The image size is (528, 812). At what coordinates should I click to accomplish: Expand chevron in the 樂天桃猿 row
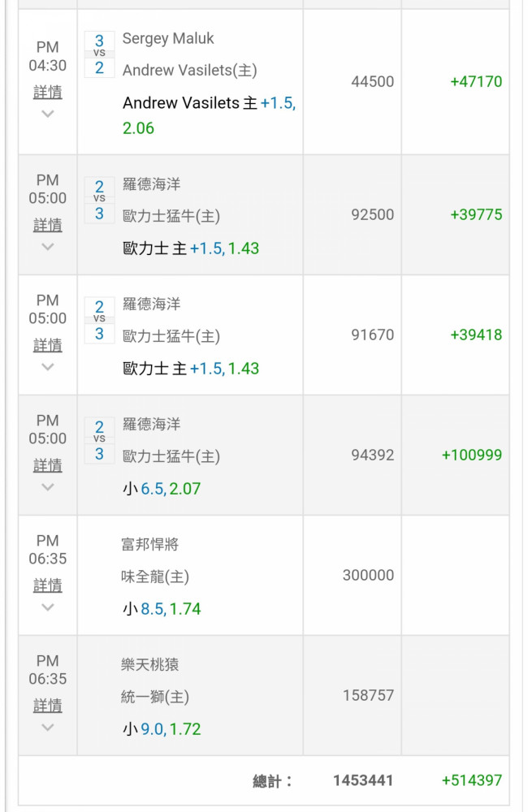pos(48,728)
